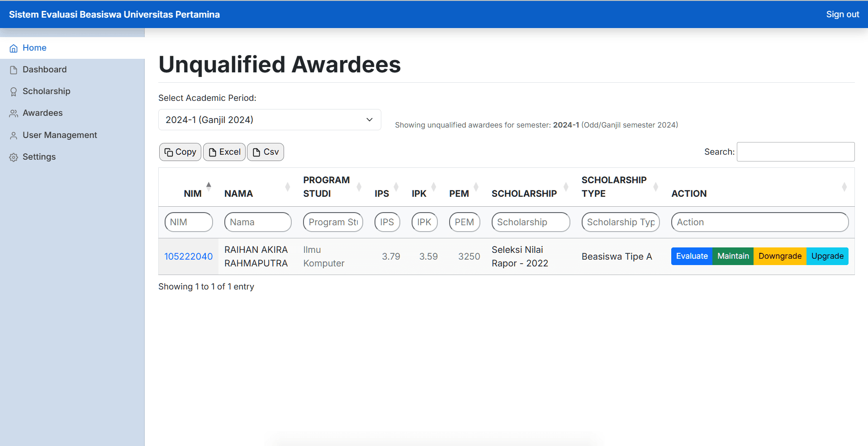Open the Academic Period dropdown

coord(270,120)
